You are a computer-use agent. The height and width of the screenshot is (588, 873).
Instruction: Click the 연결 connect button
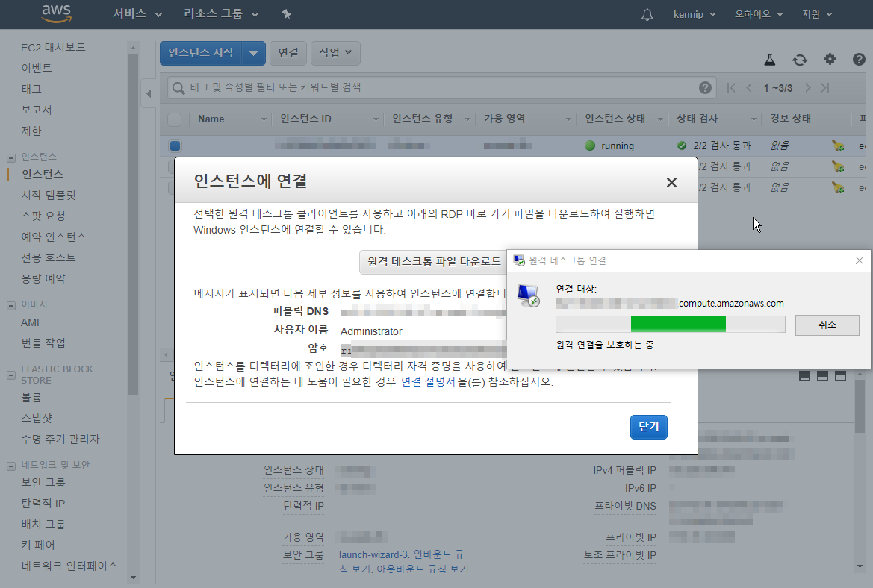[288, 53]
